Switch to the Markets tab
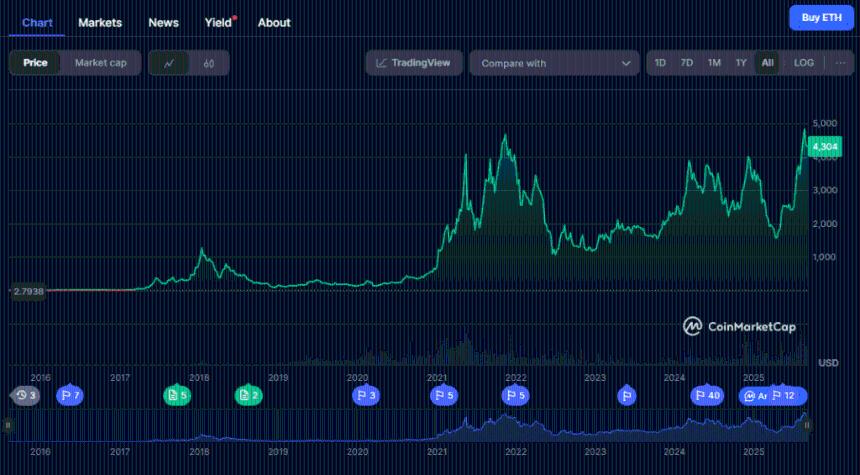The width and height of the screenshot is (860, 475). coord(100,22)
